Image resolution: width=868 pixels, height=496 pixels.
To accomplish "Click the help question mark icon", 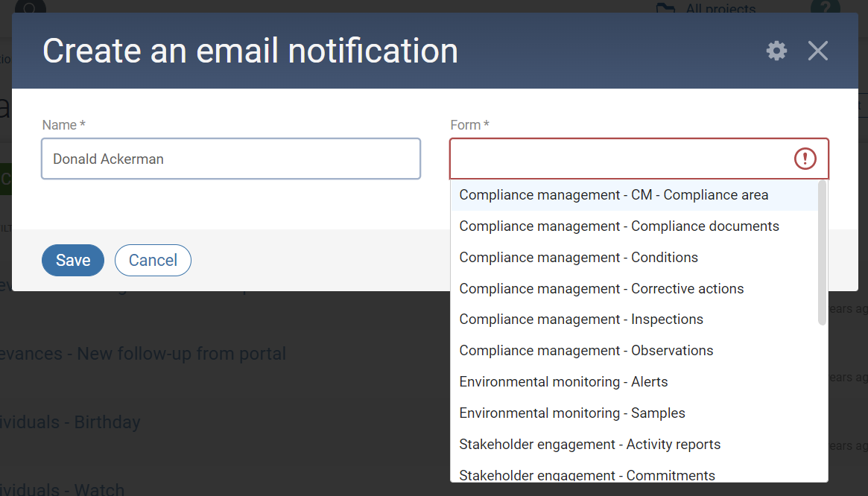I will [x=825, y=7].
